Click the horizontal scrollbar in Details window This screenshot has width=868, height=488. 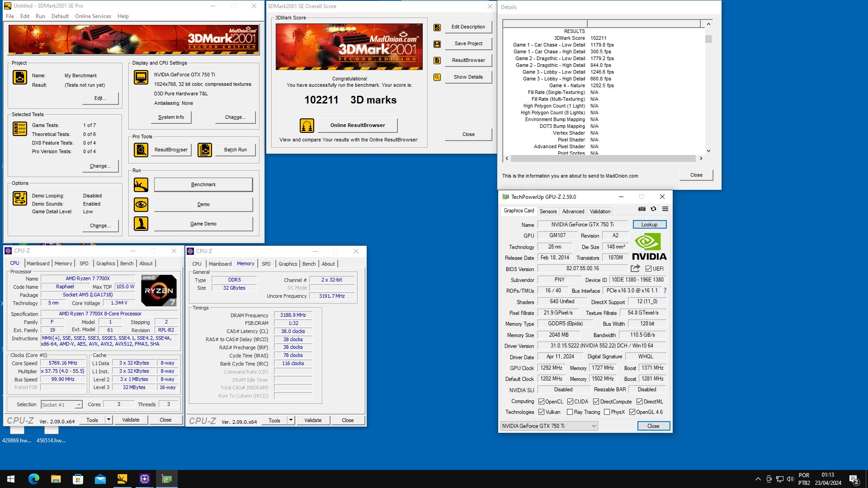point(603,159)
